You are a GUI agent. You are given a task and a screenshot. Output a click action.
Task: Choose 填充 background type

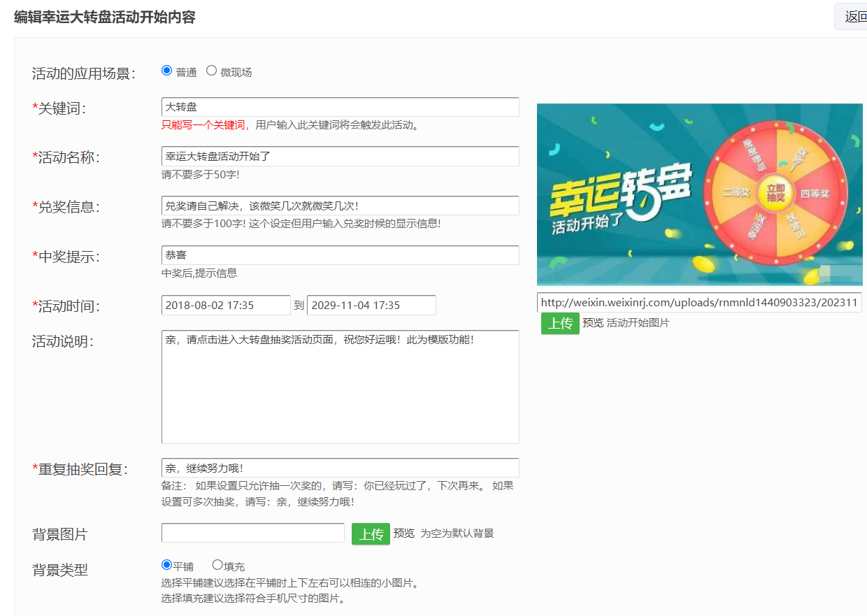pyautogui.click(x=217, y=565)
